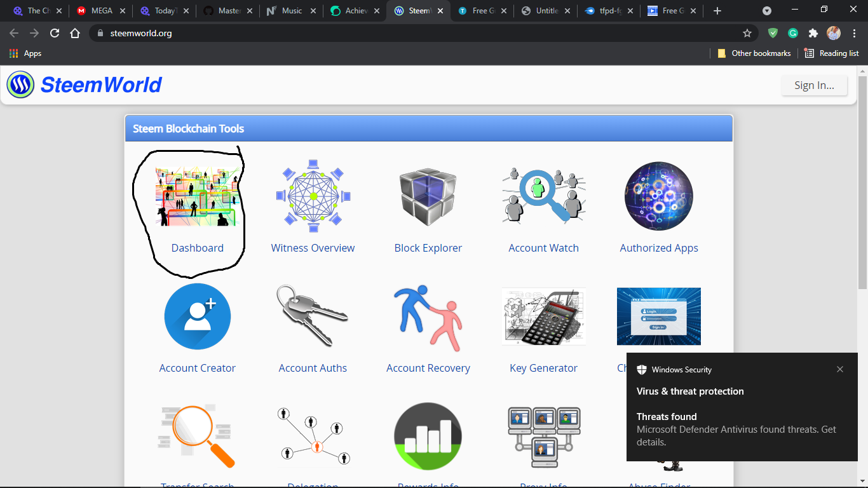
Task: Click the green shield extension icon
Action: coord(773,33)
